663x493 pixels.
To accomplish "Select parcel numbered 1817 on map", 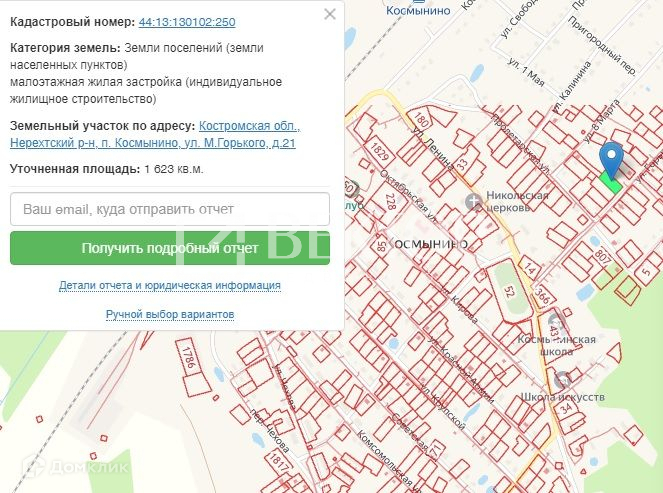I will click(x=278, y=462).
